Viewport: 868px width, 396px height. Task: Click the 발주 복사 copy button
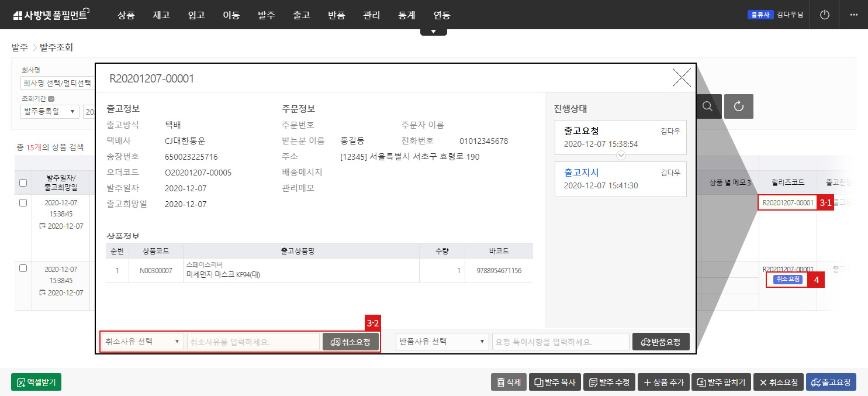tap(554, 382)
